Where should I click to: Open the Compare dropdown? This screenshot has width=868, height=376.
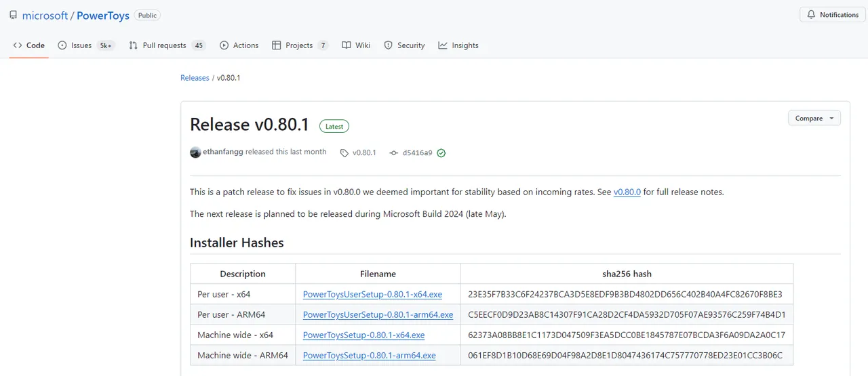click(x=814, y=118)
